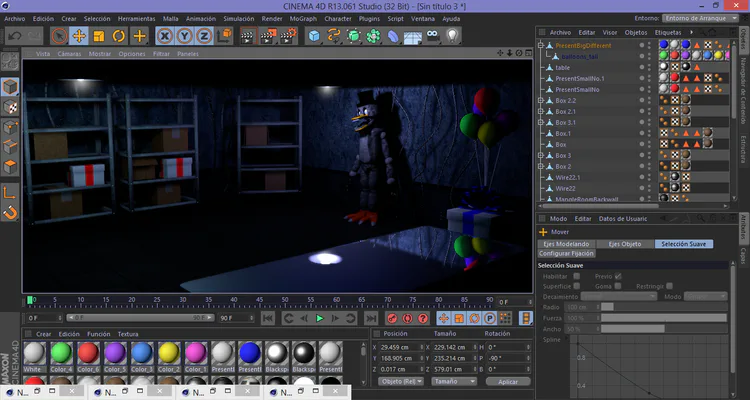Select the Color_6 red material
The height and width of the screenshot is (400, 750).
click(x=88, y=357)
